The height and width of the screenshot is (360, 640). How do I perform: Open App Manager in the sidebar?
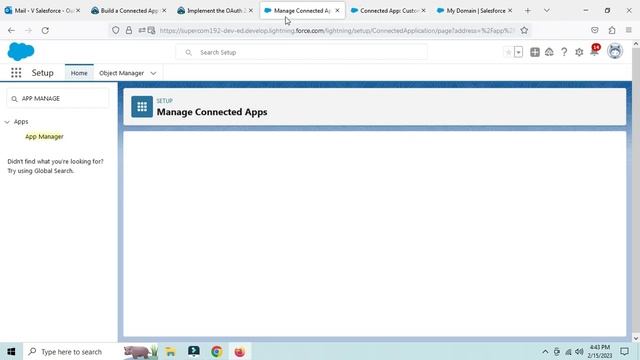(44, 136)
